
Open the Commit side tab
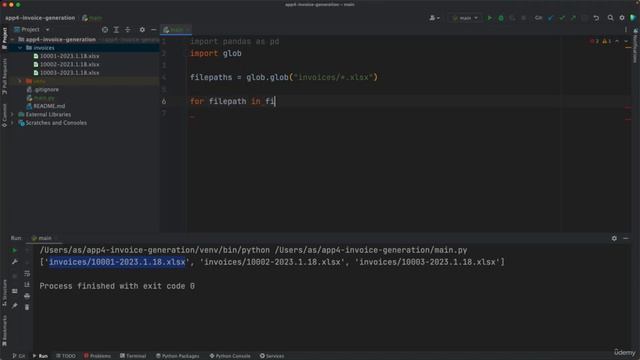(x=4, y=115)
